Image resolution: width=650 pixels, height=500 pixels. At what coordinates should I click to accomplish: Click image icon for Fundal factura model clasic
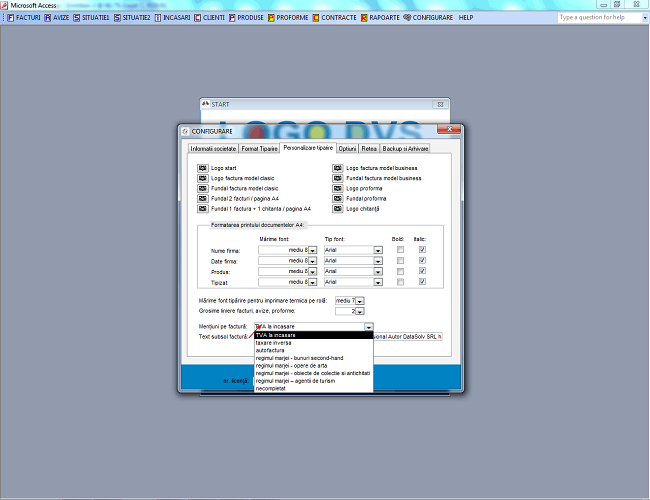tap(203, 188)
